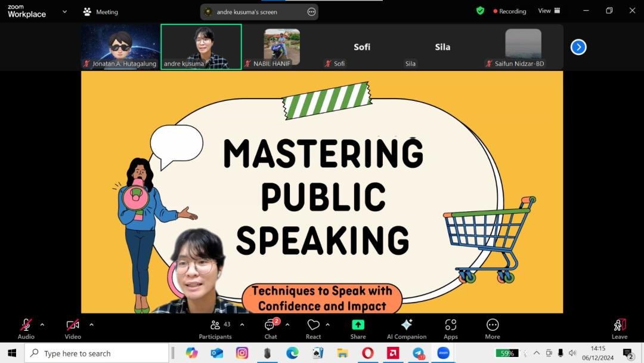Screen dimensions: 644x363
Task: Click the More options icon
Action: click(x=493, y=328)
